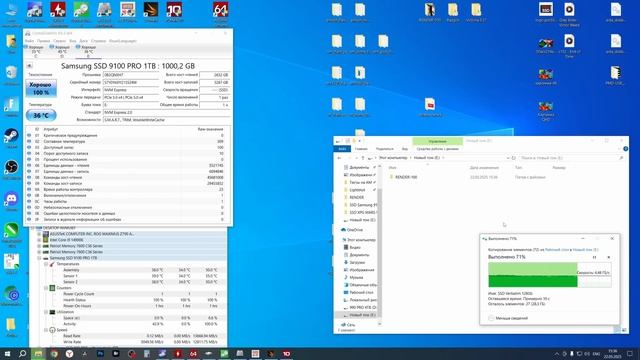This screenshot has height=360, width=640.
Task: Pause the file copy operation
Action: 594,257
